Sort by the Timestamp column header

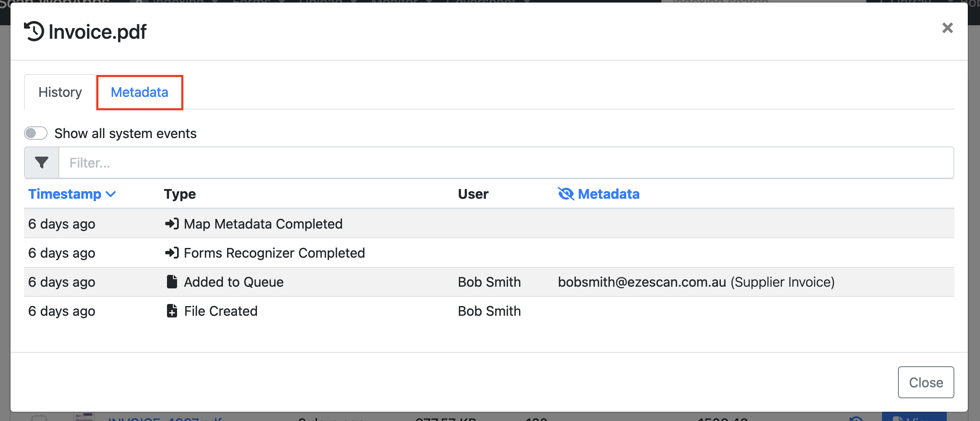point(65,194)
